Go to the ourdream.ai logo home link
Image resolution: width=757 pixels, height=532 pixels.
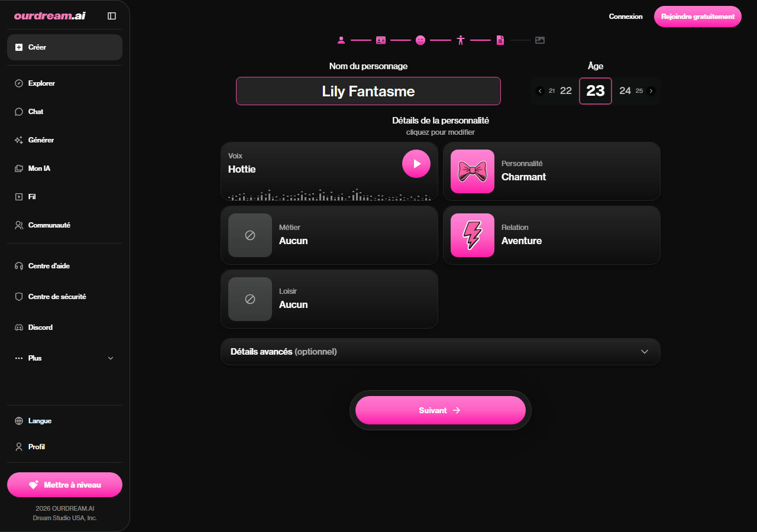coord(50,16)
